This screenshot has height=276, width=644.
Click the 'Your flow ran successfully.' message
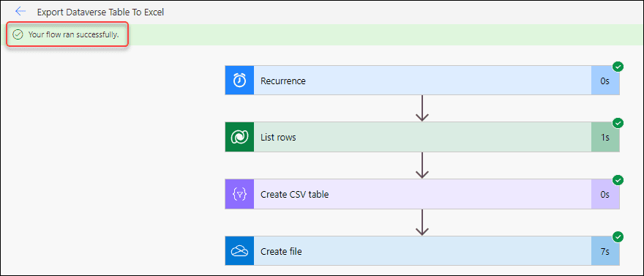73,35
